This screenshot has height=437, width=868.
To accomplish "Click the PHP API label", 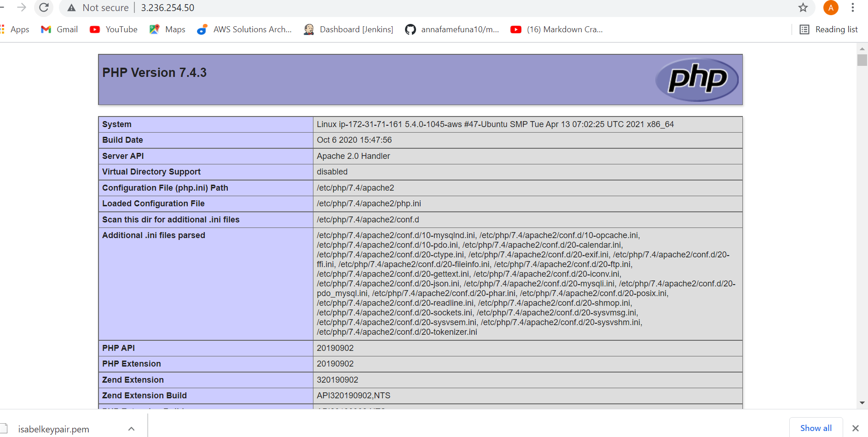I will point(118,348).
